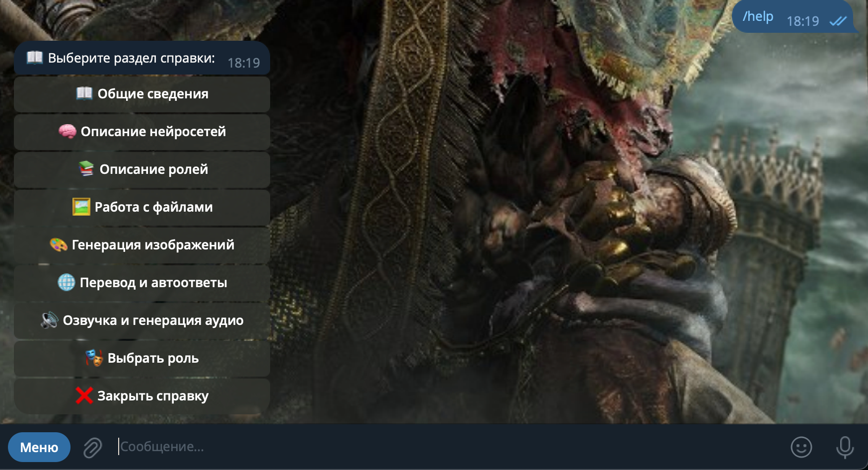
Task: Click the Выберите раздел справки message
Action: (142, 58)
